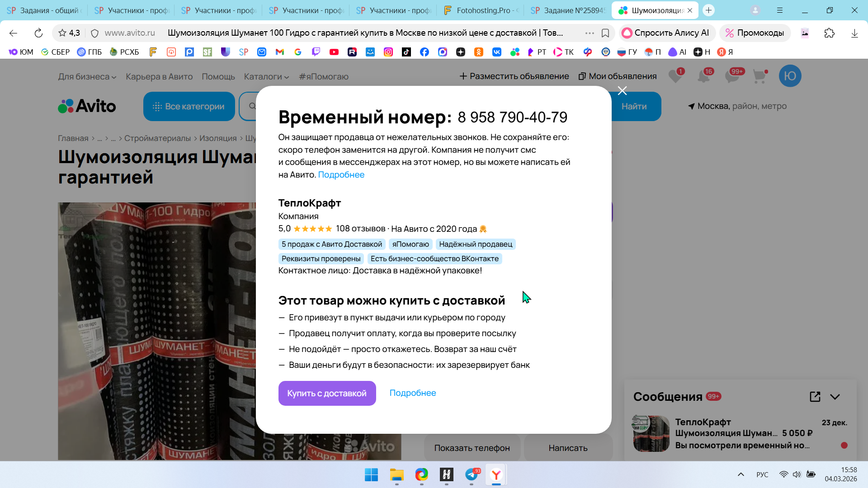Open the notifications bell icon
Viewport: 868px width, 488px height.
(x=703, y=76)
